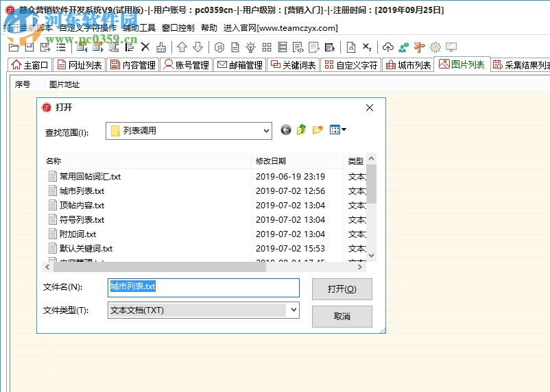
Task: Switch to the 网址列表 tab
Action: (x=80, y=65)
